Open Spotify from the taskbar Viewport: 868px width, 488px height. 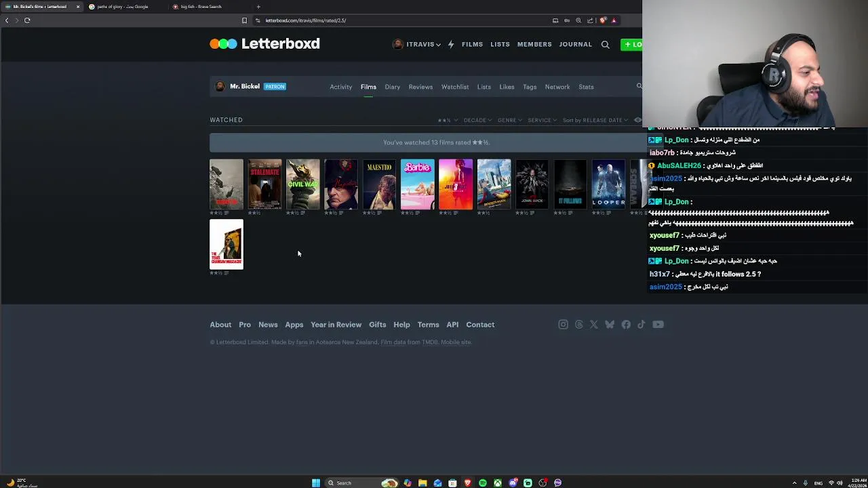pos(483,483)
